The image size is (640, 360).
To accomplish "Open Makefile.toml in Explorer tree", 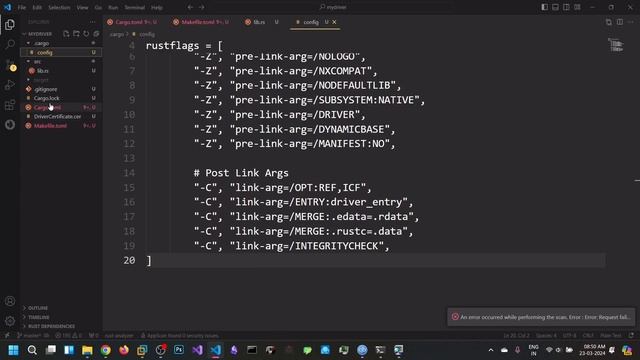I will pyautogui.click(x=60, y=126).
